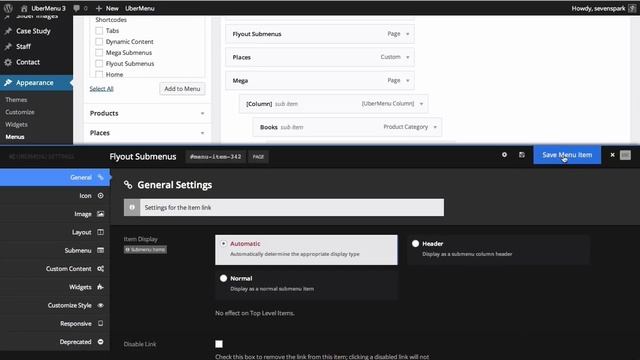This screenshot has height=360, width=640.
Task: Click the General Settings link icon
Action: tap(128, 185)
